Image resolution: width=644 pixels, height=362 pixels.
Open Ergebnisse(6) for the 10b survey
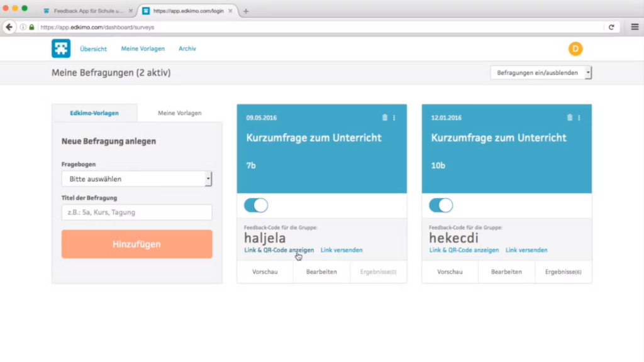point(563,272)
